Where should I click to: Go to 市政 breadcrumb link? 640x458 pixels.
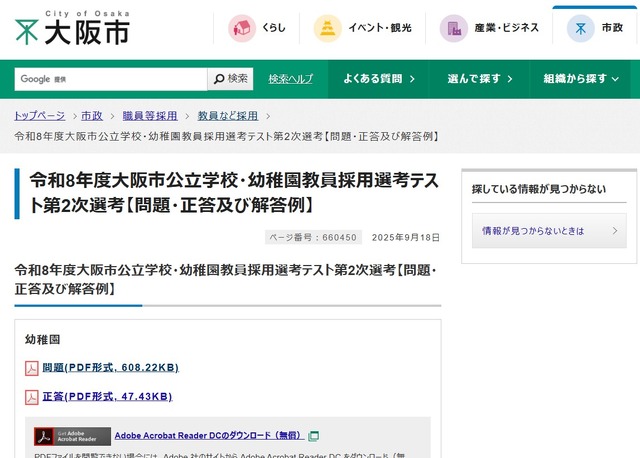tap(92, 116)
